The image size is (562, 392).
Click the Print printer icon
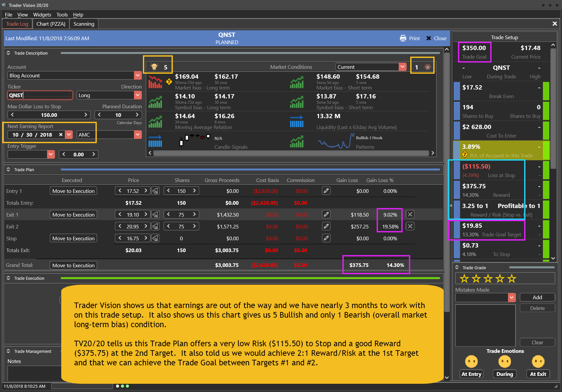(x=403, y=38)
